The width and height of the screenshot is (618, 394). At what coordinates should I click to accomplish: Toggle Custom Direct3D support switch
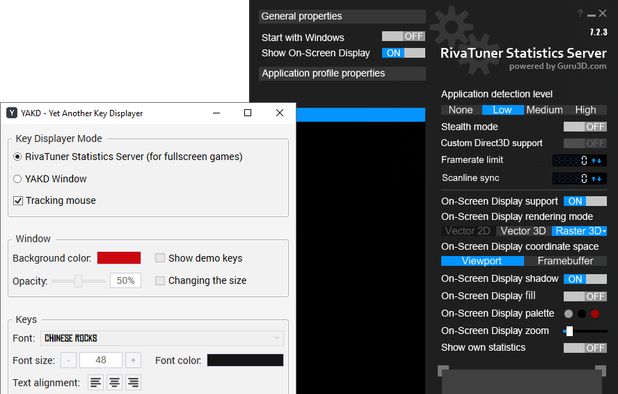[585, 143]
